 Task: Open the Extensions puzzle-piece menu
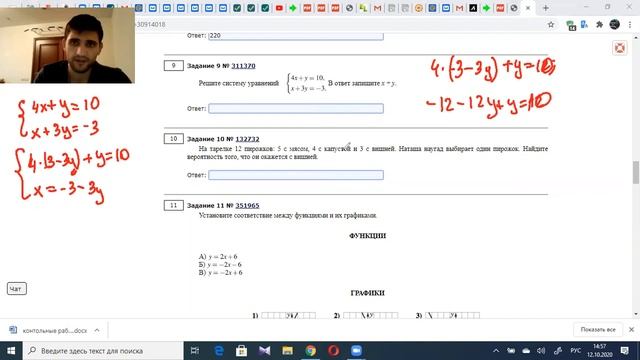[599, 24]
